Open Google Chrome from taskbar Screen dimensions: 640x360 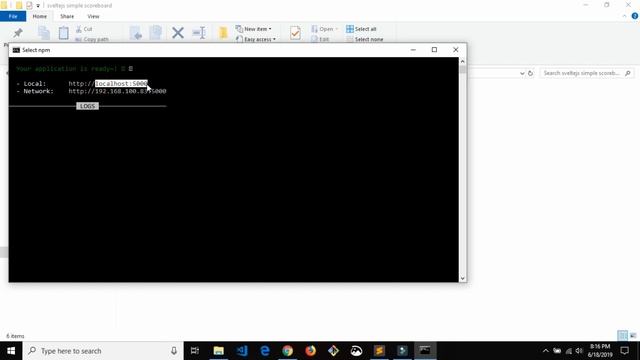tap(288, 351)
